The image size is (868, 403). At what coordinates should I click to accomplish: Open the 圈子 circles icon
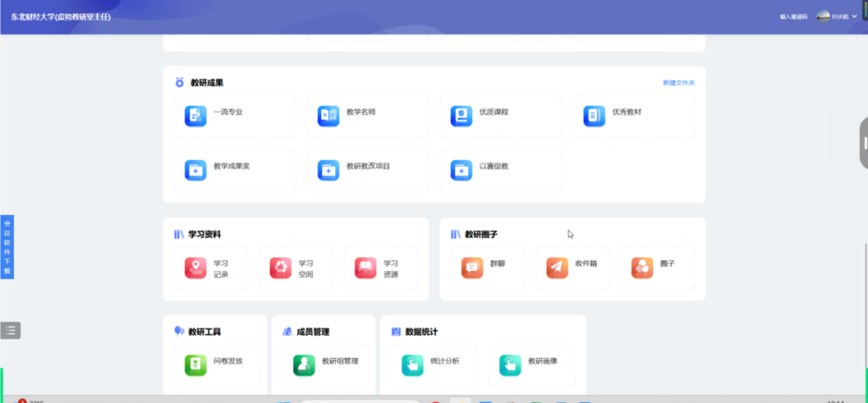[642, 268]
